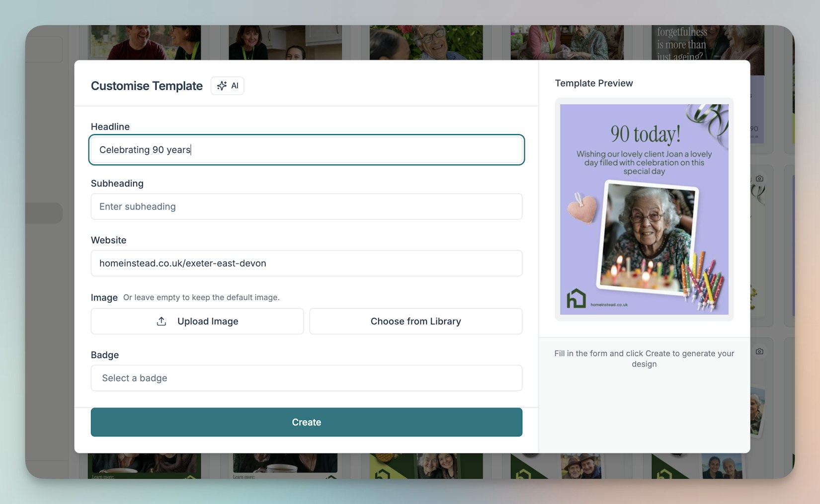
Task: Click the upper camera icon behind dialog
Action: (x=759, y=178)
